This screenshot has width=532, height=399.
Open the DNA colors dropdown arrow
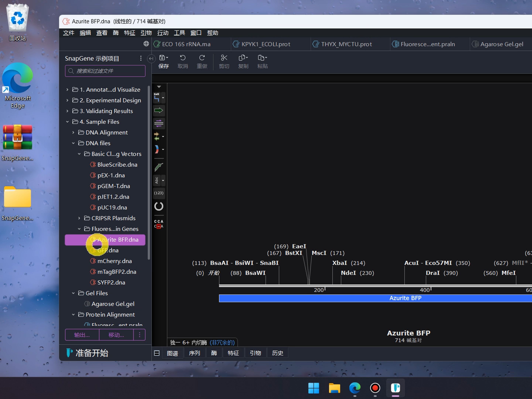pyautogui.click(x=163, y=149)
